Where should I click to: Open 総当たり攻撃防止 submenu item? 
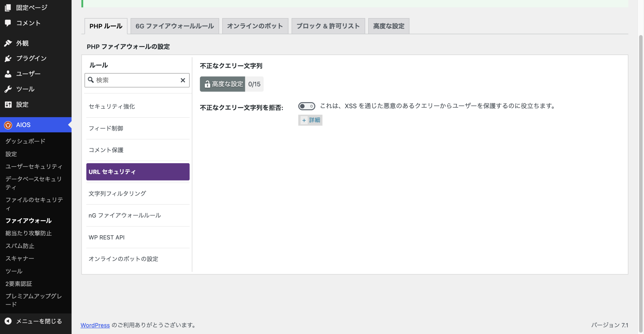click(28, 233)
